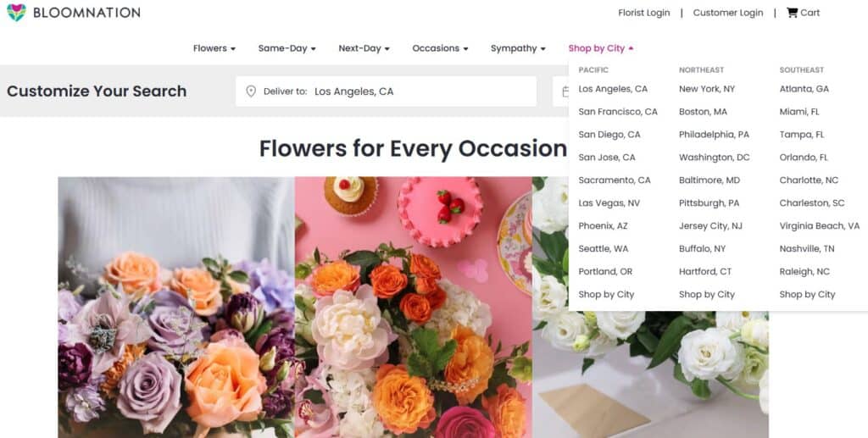Select San Jose, CA city
The height and width of the screenshot is (438, 868).
[x=607, y=157]
